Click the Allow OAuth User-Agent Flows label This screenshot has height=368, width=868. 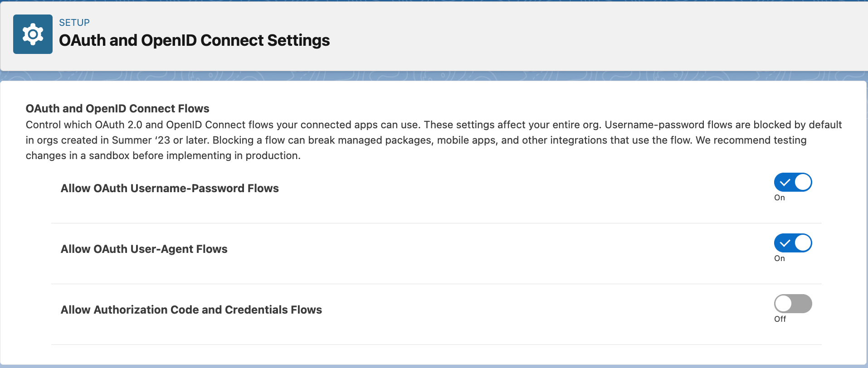(x=144, y=249)
